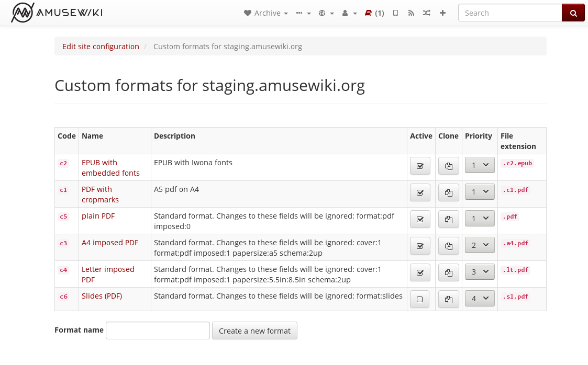Enable the Slides (PDF) format checkbox
The image size is (588, 365).
419,300
